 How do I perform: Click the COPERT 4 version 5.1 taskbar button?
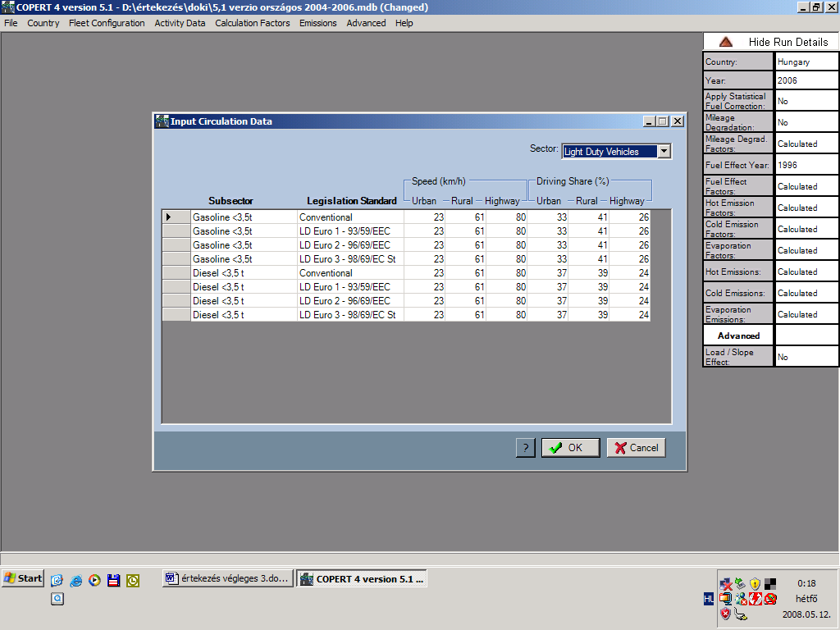click(x=362, y=578)
